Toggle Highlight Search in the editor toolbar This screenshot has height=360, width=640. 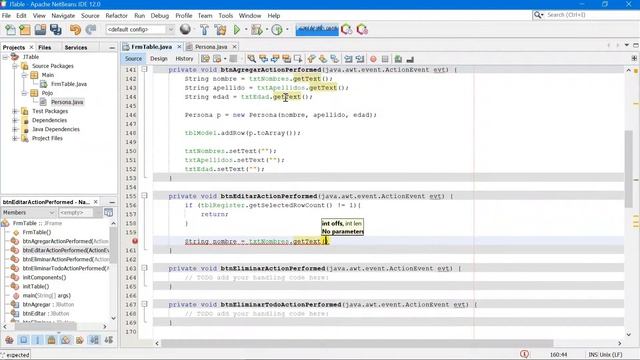[287, 59]
